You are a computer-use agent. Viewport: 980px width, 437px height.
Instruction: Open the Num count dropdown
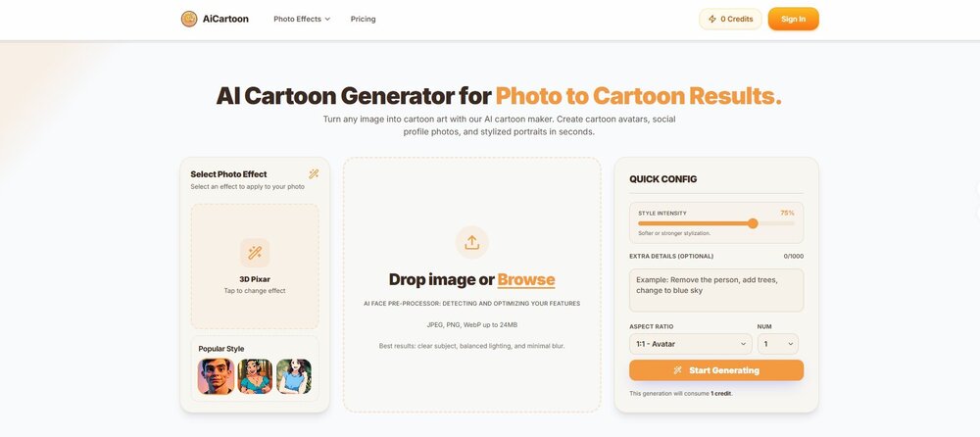point(777,344)
